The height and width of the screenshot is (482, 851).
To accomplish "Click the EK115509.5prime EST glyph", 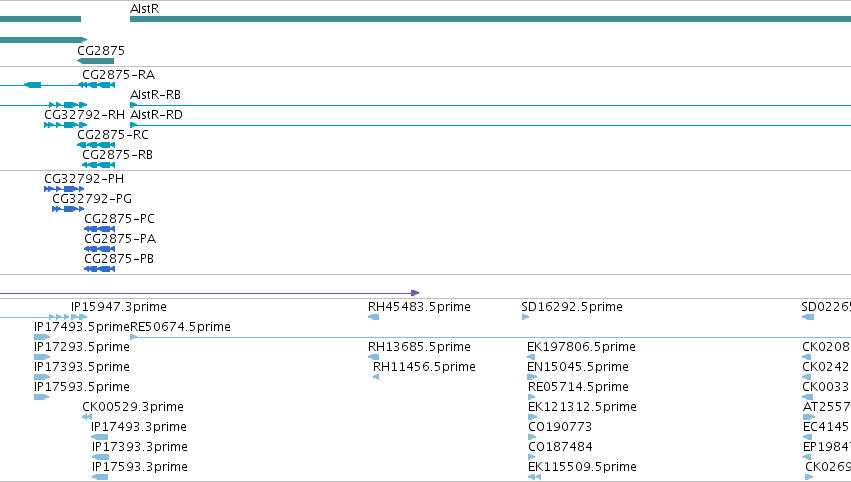I will [534, 477].
